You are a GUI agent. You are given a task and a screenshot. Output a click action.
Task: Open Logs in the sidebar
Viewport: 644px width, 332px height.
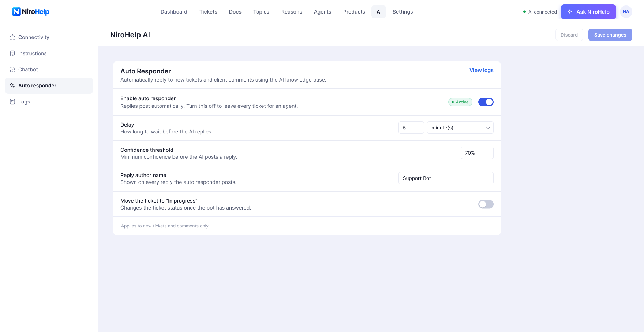[x=49, y=102]
